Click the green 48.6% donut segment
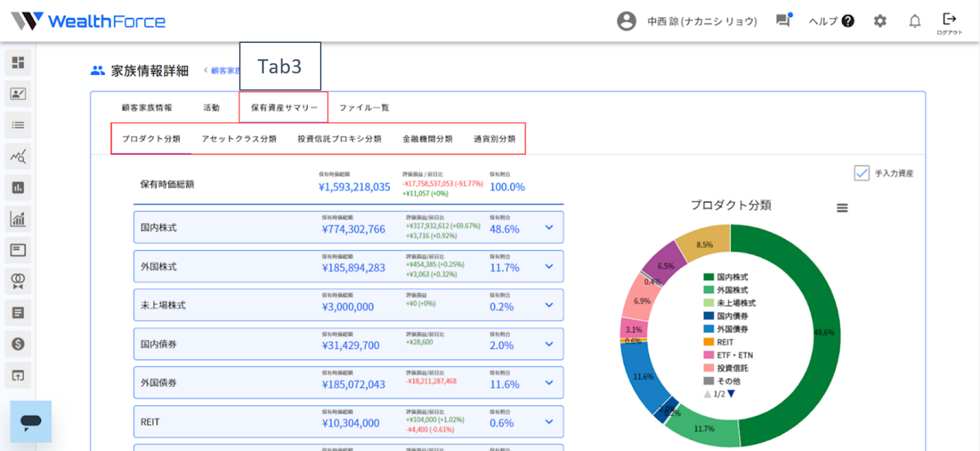The height and width of the screenshot is (451, 980). (825, 331)
